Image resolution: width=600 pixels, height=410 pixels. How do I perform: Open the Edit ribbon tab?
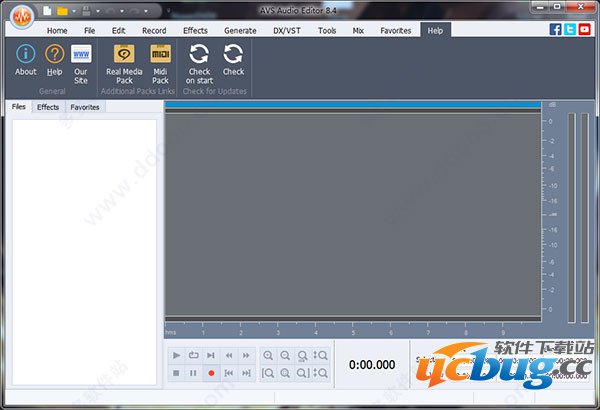coord(118,31)
